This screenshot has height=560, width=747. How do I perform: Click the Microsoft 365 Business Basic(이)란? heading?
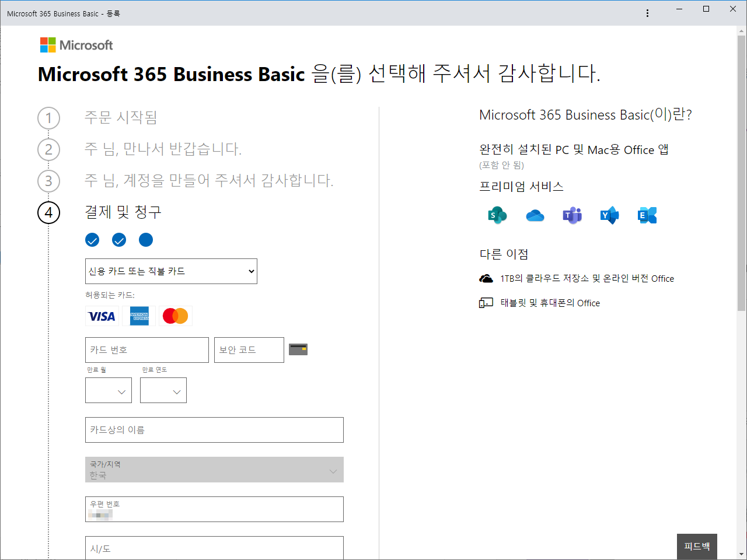[585, 115]
